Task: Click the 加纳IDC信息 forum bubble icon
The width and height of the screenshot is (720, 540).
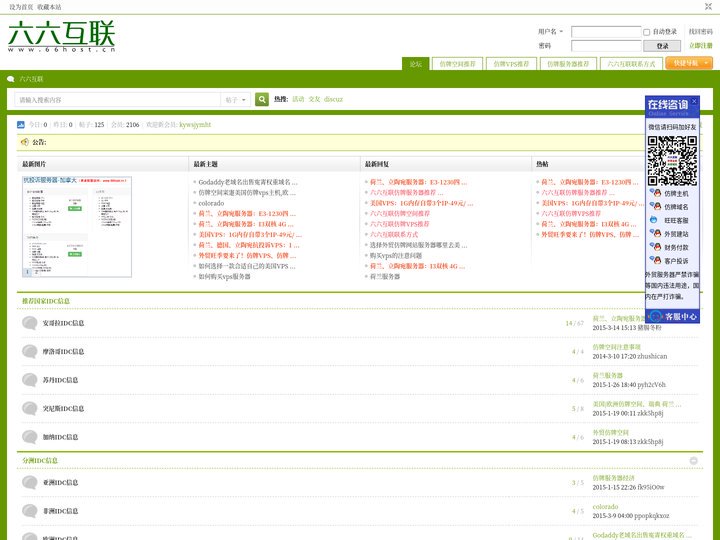Action: click(x=30, y=437)
